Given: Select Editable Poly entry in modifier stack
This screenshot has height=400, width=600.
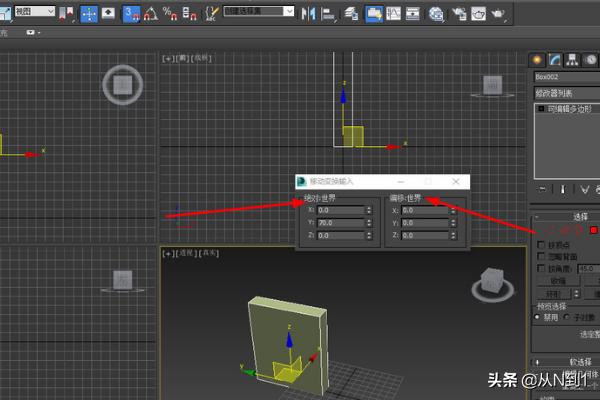Looking at the screenshot, I should point(569,109).
